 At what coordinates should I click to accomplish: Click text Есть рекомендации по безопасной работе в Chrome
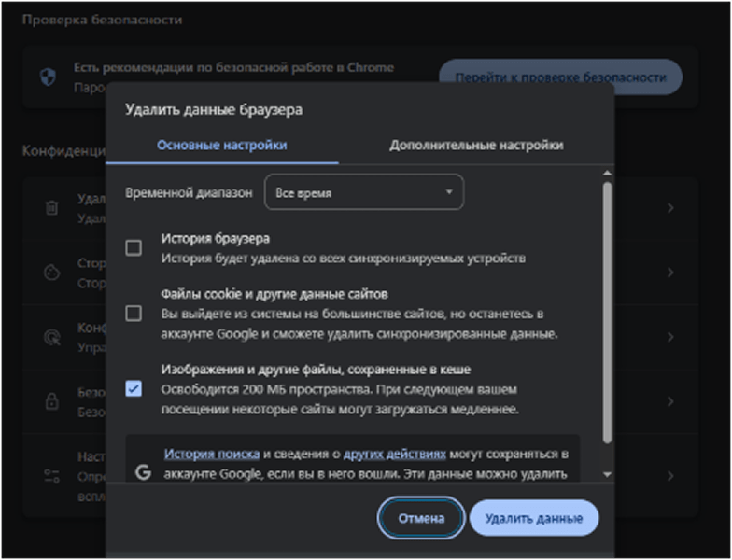233,67
